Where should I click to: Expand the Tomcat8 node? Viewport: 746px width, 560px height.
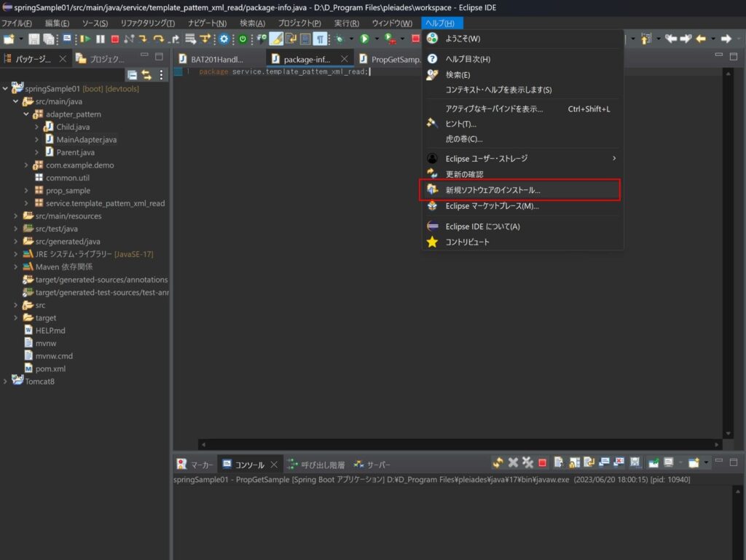point(6,381)
